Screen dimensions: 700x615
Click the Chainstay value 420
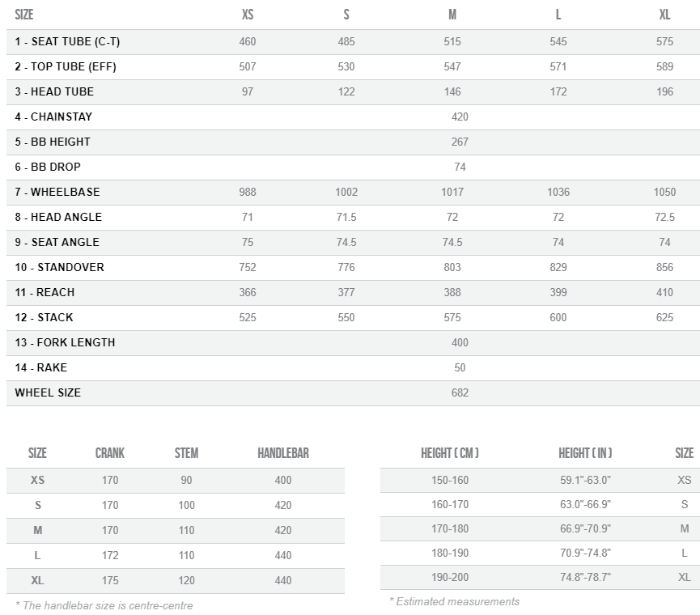(460, 117)
